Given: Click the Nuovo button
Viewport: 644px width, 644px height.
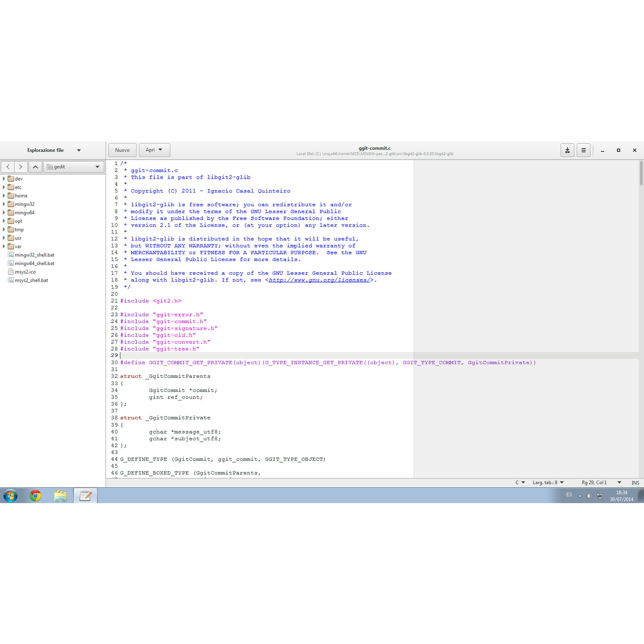Looking at the screenshot, I should 122,150.
